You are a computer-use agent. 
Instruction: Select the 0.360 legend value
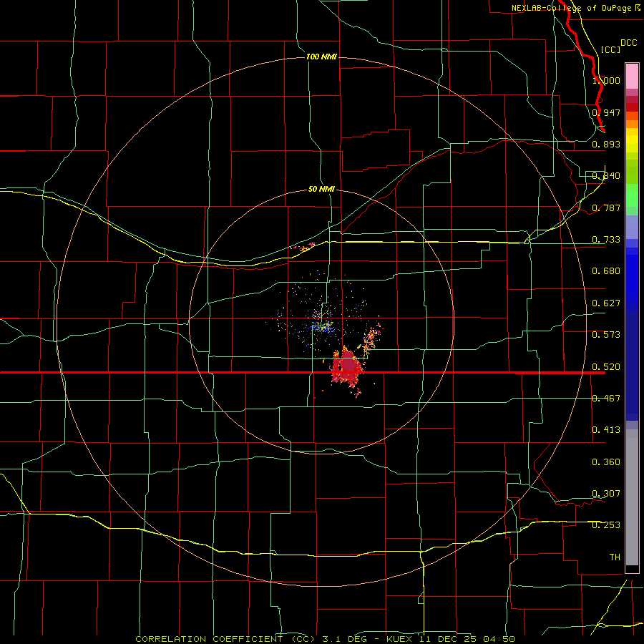(x=606, y=462)
